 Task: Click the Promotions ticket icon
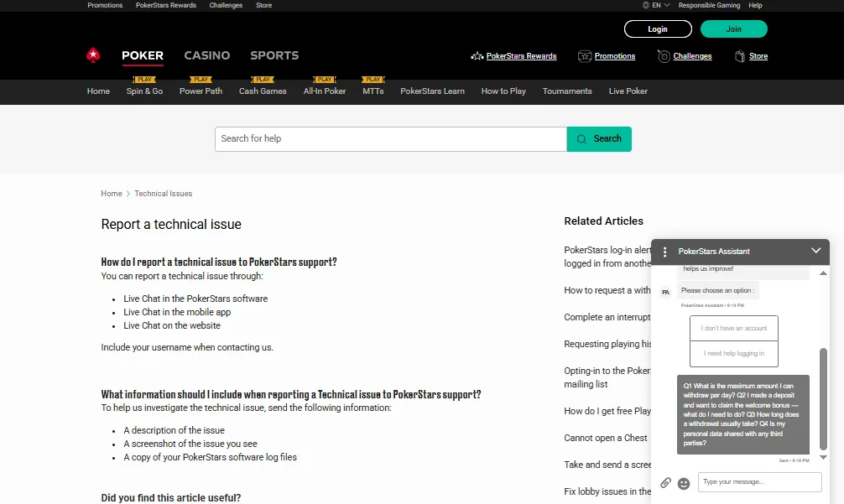tap(585, 56)
